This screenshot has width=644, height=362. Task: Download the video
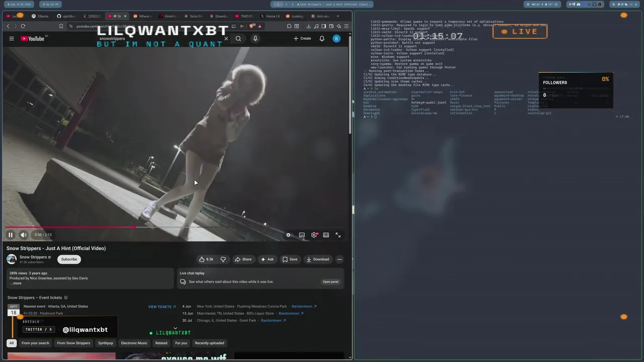[317, 259]
